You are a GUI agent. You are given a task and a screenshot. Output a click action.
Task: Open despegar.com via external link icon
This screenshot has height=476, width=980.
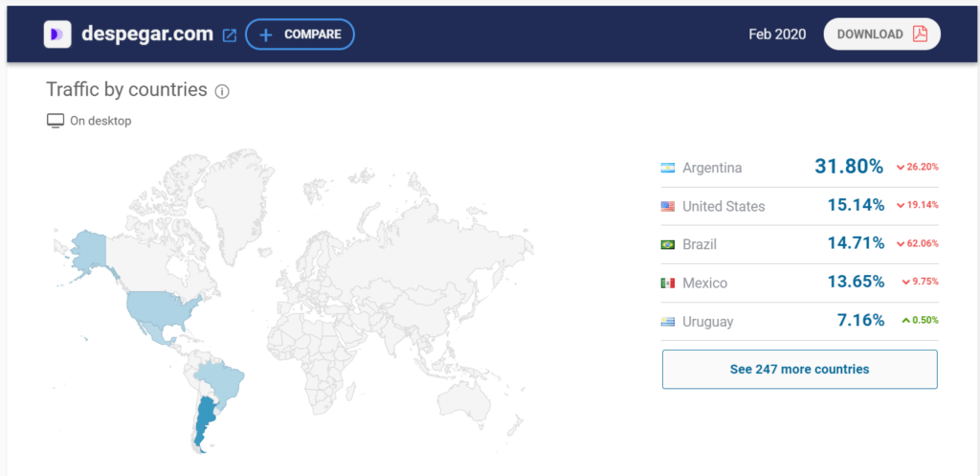click(x=230, y=34)
